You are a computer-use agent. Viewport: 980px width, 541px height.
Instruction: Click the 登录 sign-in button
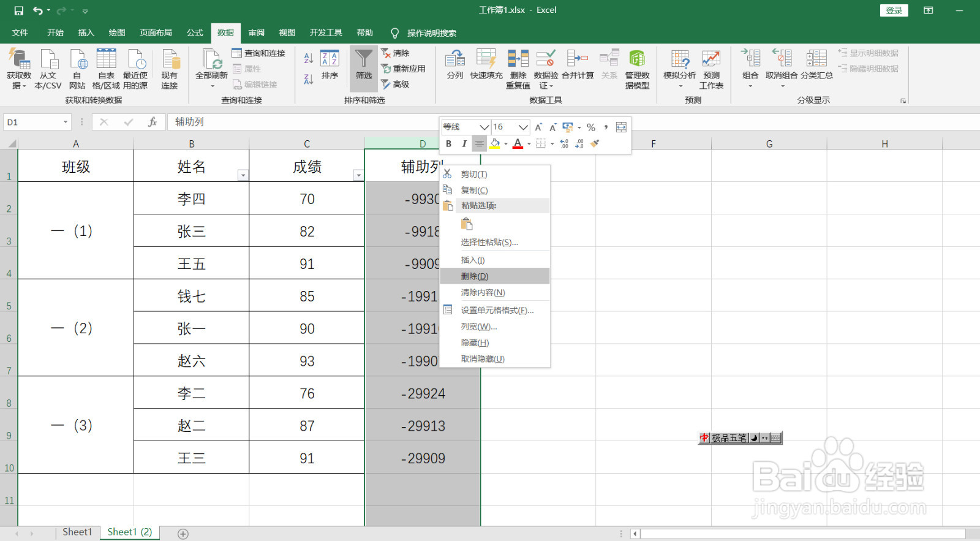tap(894, 10)
